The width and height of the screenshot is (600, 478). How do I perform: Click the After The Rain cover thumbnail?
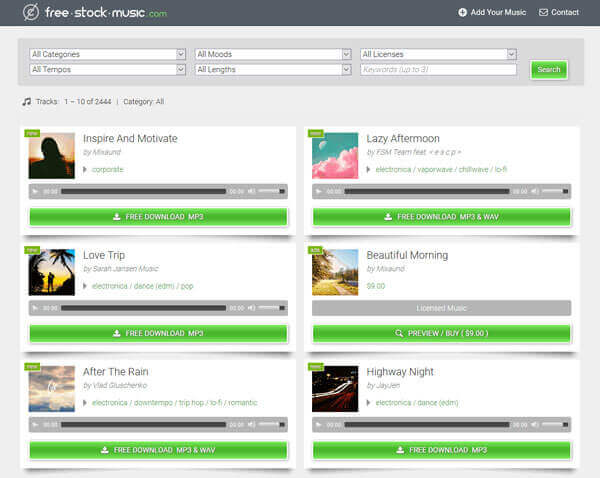click(52, 389)
